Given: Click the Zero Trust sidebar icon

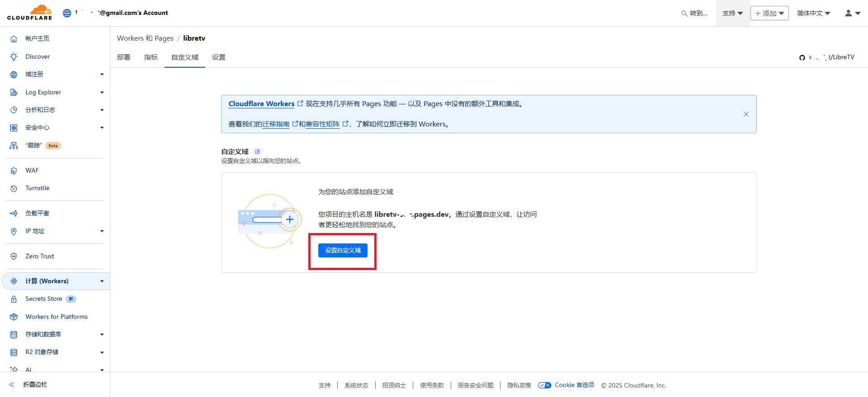Looking at the screenshot, I should [14, 256].
